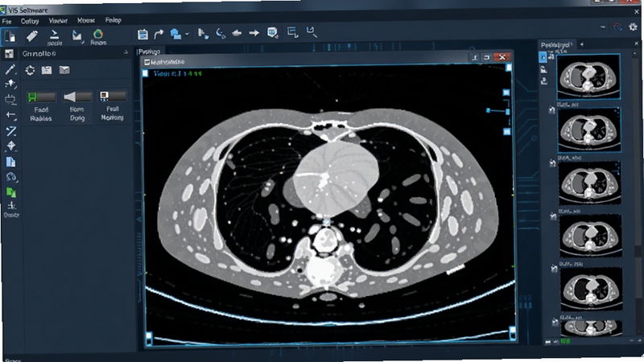Click the circular target icon beside the gear

[x=617, y=27]
